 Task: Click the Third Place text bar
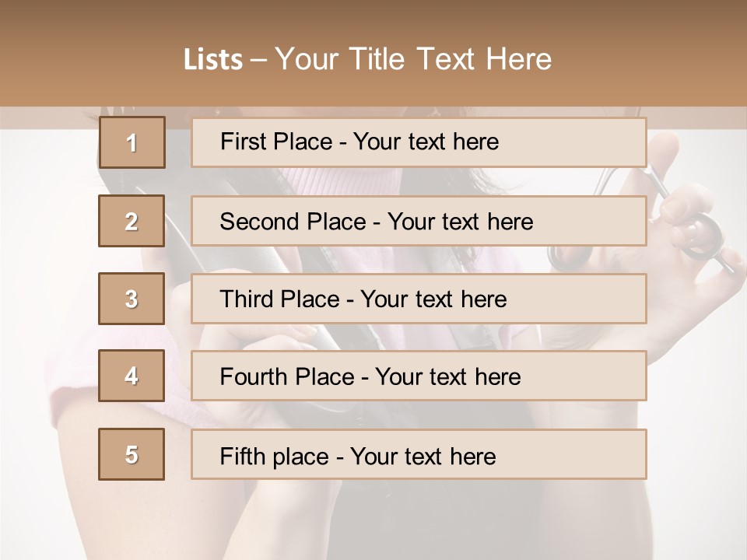coord(419,299)
